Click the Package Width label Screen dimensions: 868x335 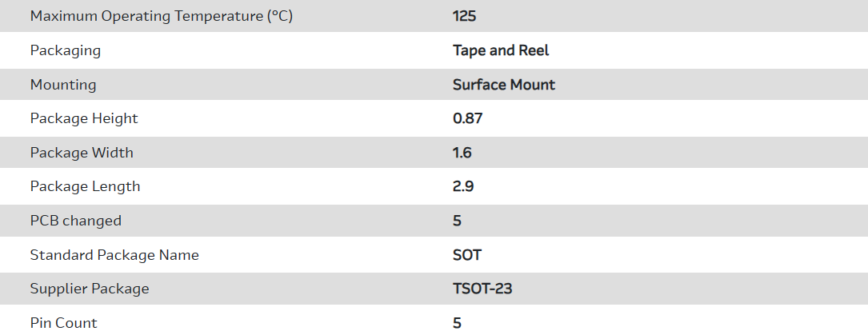coord(82,153)
